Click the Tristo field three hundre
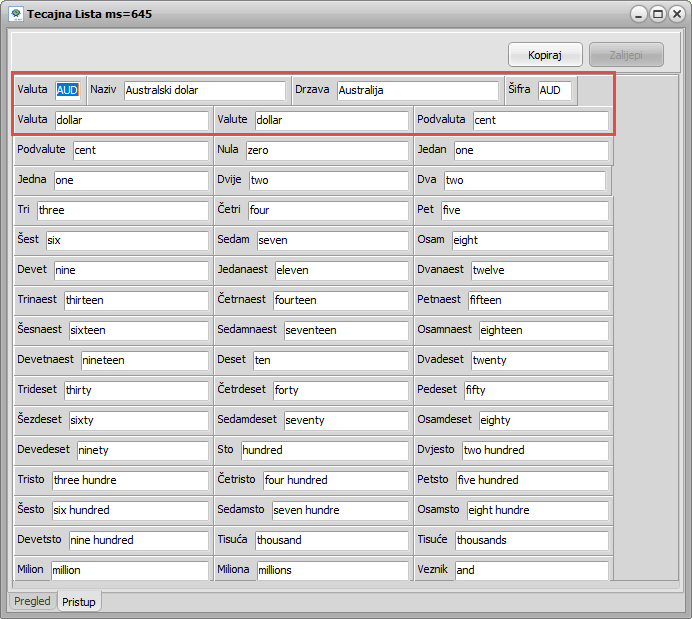The width and height of the screenshot is (692, 619). 130,480
